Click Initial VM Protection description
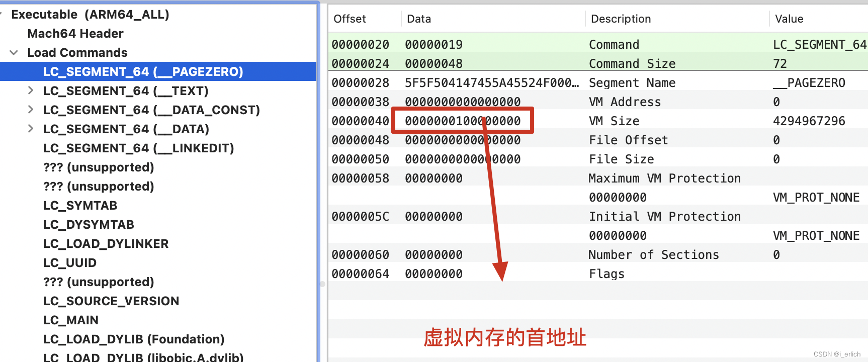868x362 pixels. coord(665,217)
